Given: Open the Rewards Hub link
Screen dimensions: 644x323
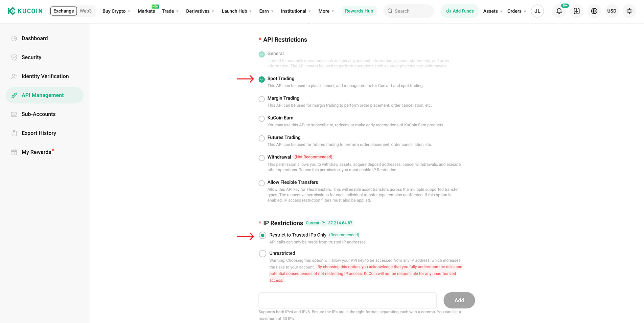Looking at the screenshot, I should point(359,11).
